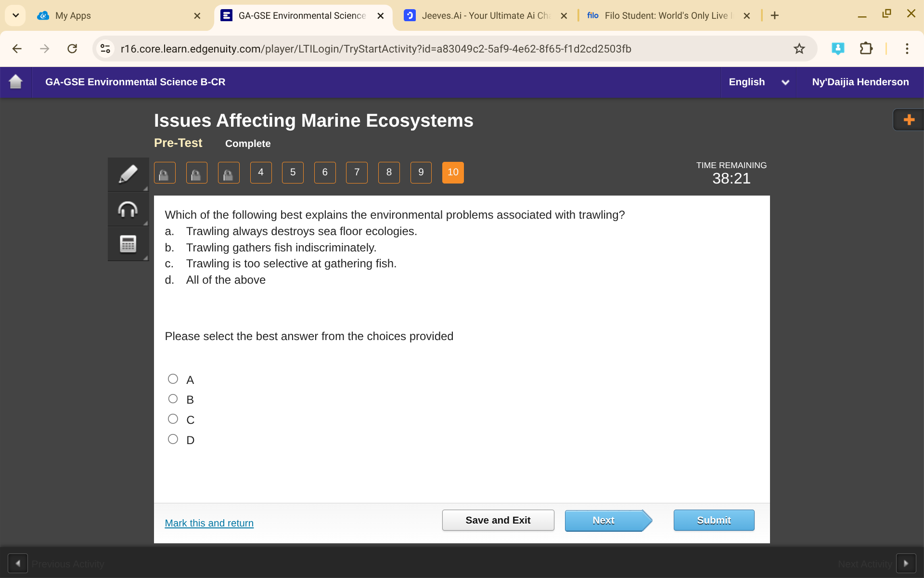The height and width of the screenshot is (578, 924).
Task: Select answer choice D
Action: tap(173, 439)
